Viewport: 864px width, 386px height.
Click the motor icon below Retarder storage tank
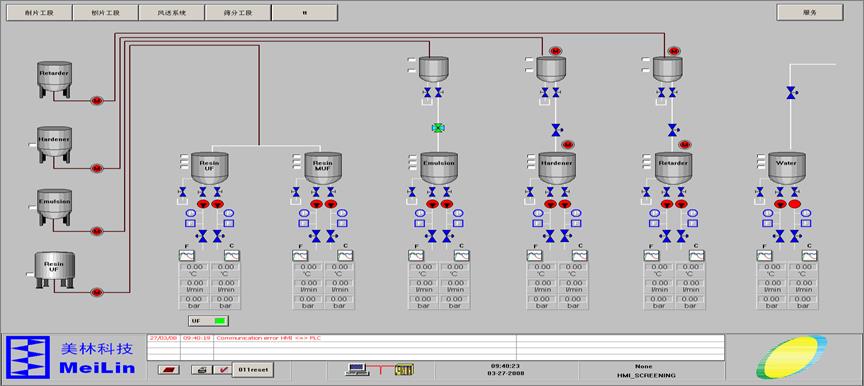[97, 101]
